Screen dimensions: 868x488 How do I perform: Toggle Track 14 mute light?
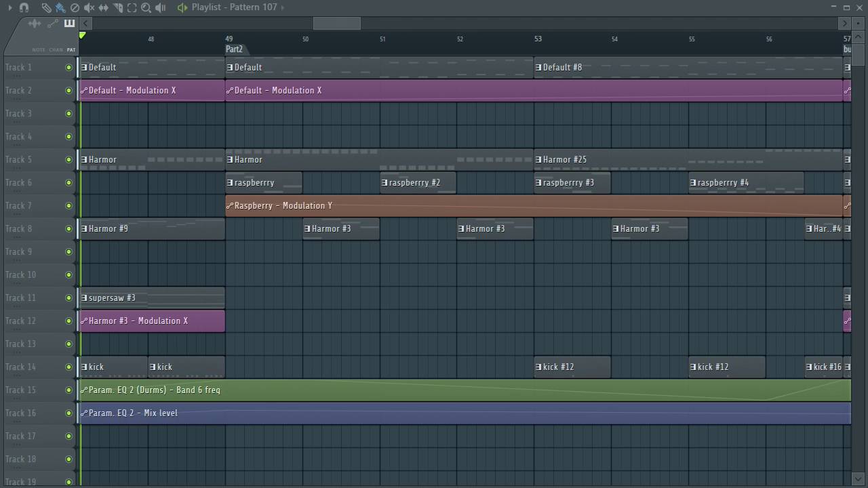coord(68,367)
